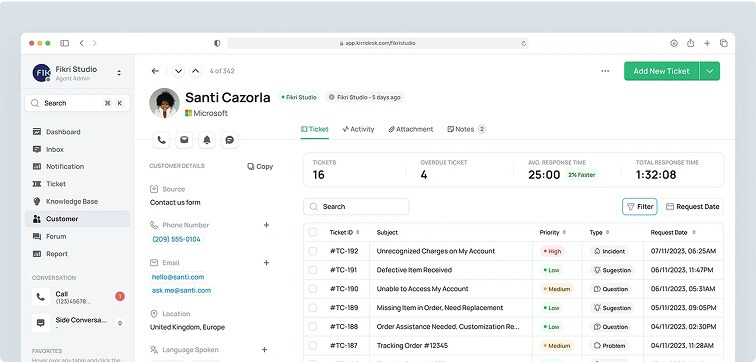Check the box for ticket #TC-187

tap(313, 345)
